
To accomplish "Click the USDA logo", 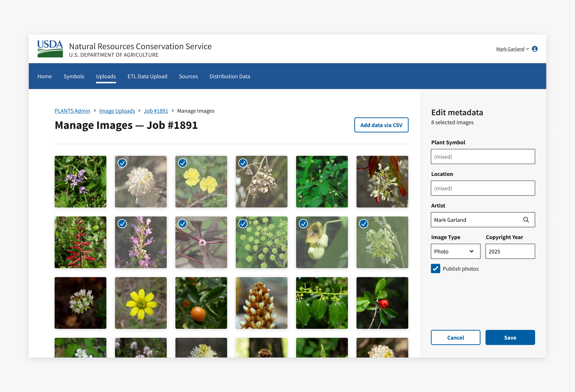I will coord(50,49).
